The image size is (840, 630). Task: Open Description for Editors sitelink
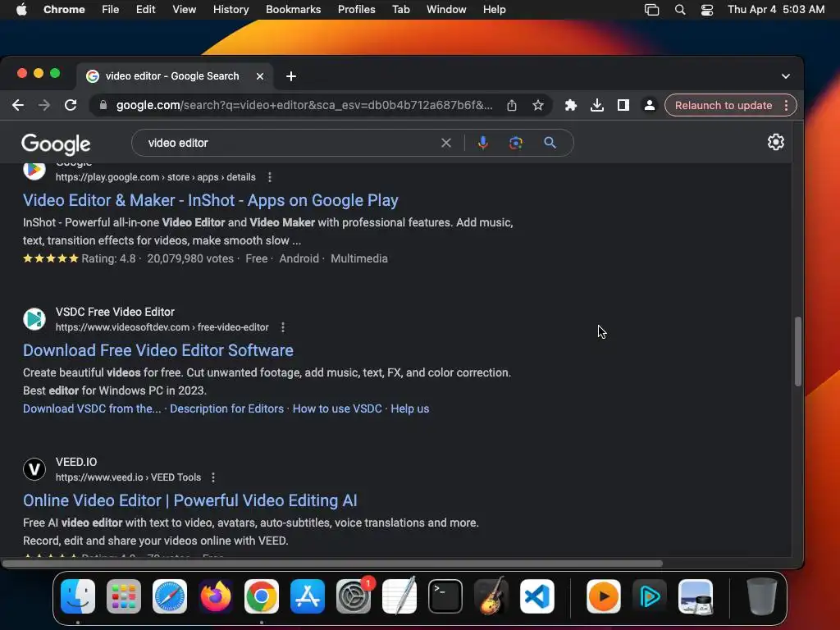226,409
